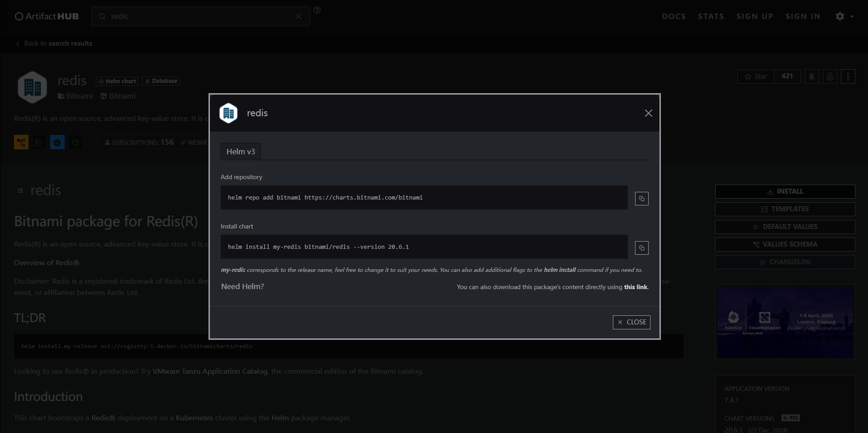Image resolution: width=868 pixels, height=433 pixels.
Task: Toggle the subscriptions bell icon
Action: pos(811,76)
